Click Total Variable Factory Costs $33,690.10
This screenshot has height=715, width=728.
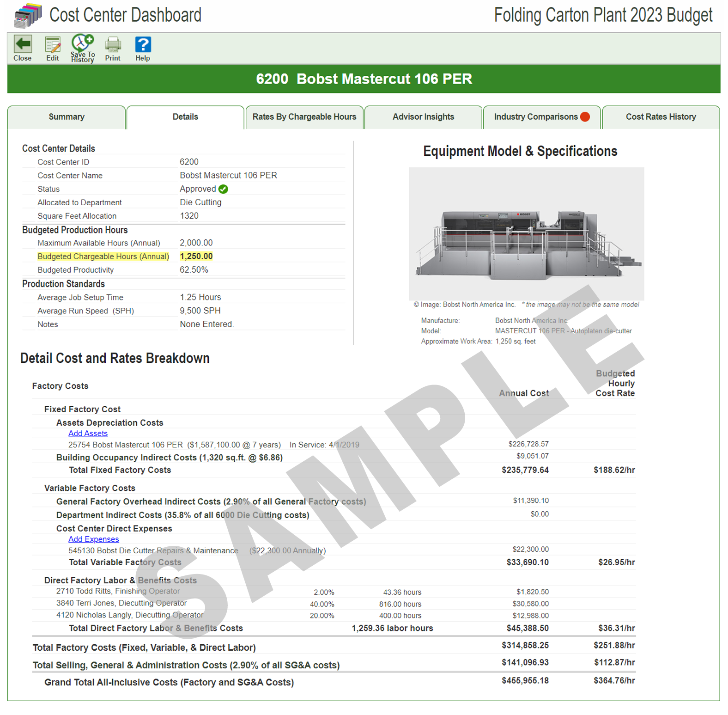[528, 562]
